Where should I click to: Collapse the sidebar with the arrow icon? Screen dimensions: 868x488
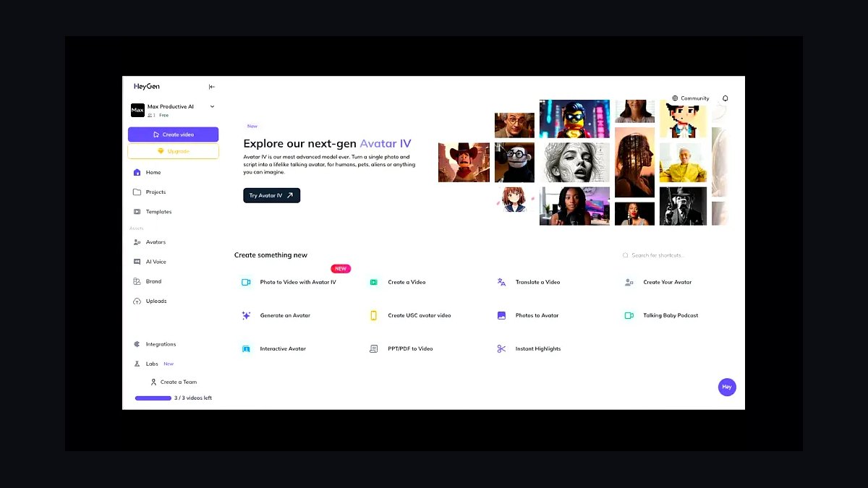tap(212, 87)
